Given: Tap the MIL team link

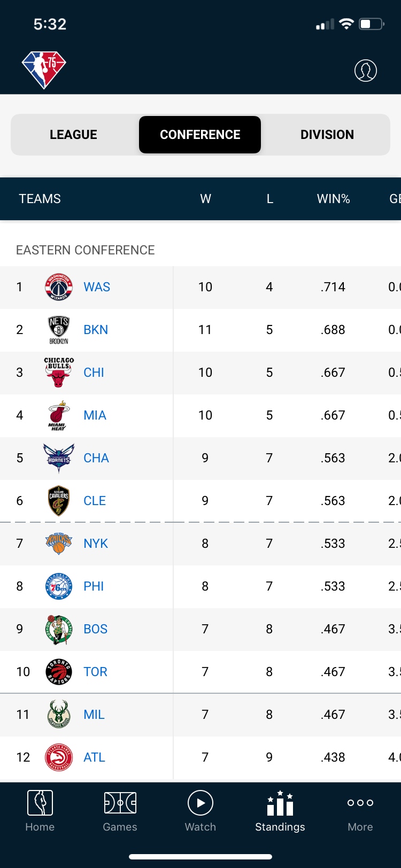Looking at the screenshot, I should tap(94, 715).
